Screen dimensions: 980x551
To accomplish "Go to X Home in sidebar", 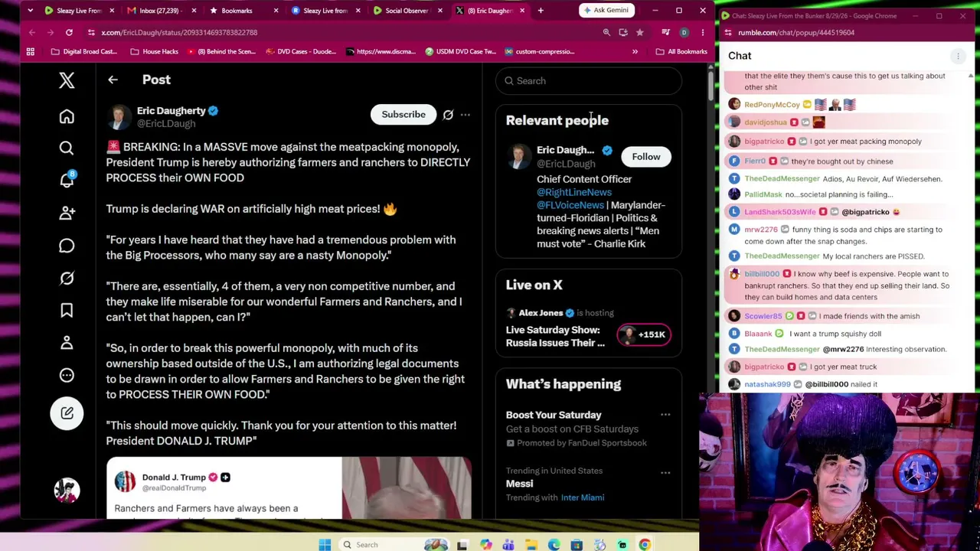I will (67, 116).
